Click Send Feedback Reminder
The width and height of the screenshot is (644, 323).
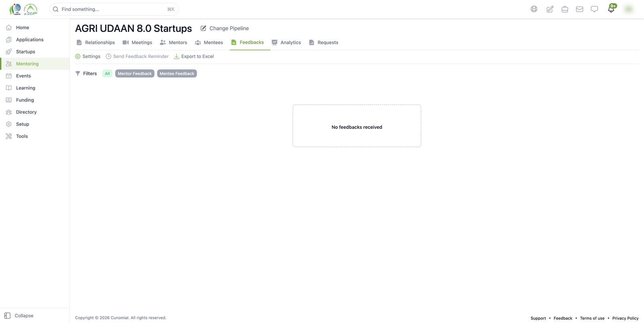(137, 56)
